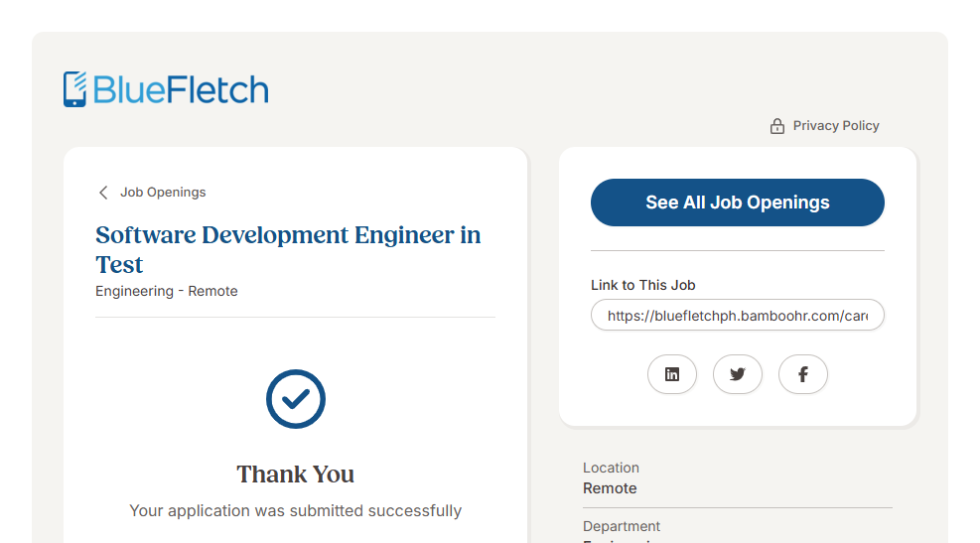Click the Software Development Engineer in Test title
Viewport: 980px width, 543px height.
[288, 249]
